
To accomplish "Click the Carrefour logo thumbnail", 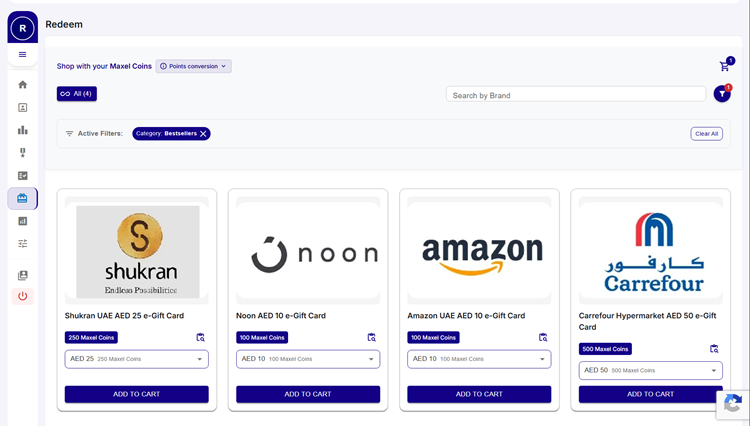I will [x=651, y=251].
